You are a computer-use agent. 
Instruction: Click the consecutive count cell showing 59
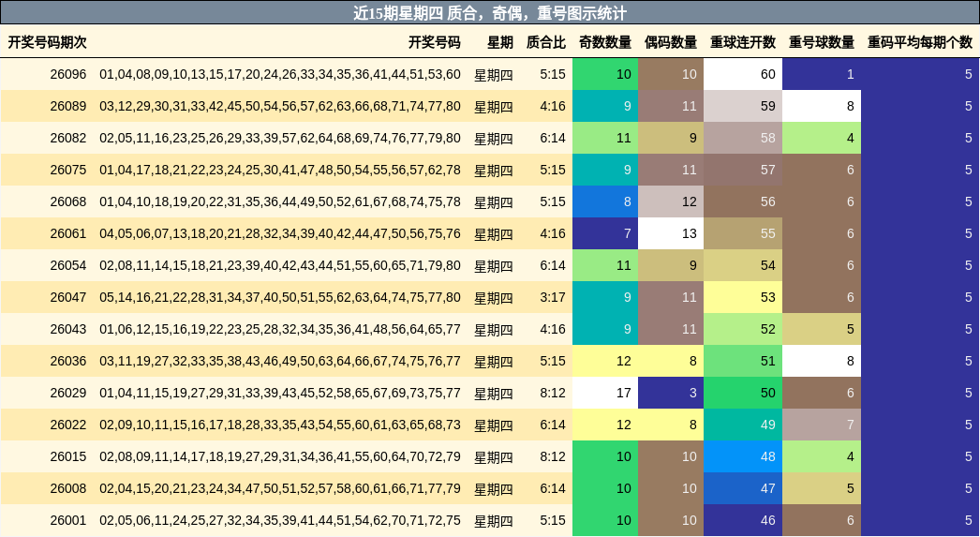tap(743, 106)
